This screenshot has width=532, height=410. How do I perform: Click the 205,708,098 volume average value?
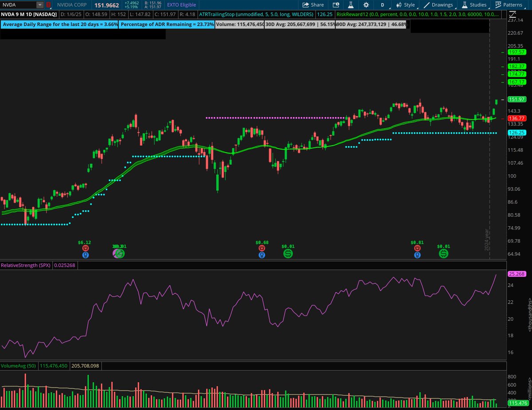pos(86,366)
